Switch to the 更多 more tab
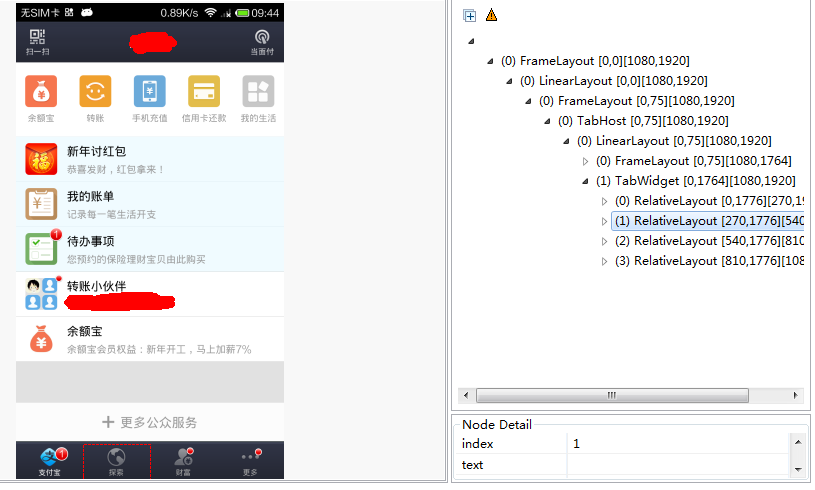 coord(251,461)
